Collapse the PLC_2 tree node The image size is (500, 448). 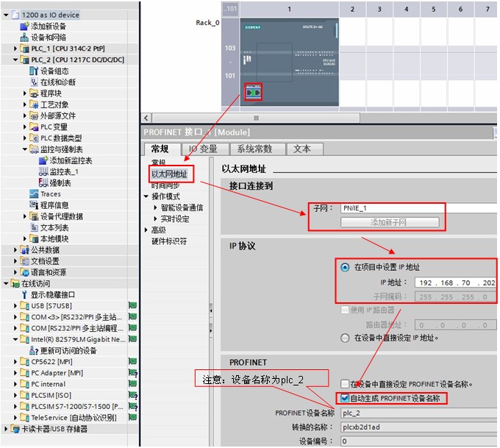[x=15, y=60]
